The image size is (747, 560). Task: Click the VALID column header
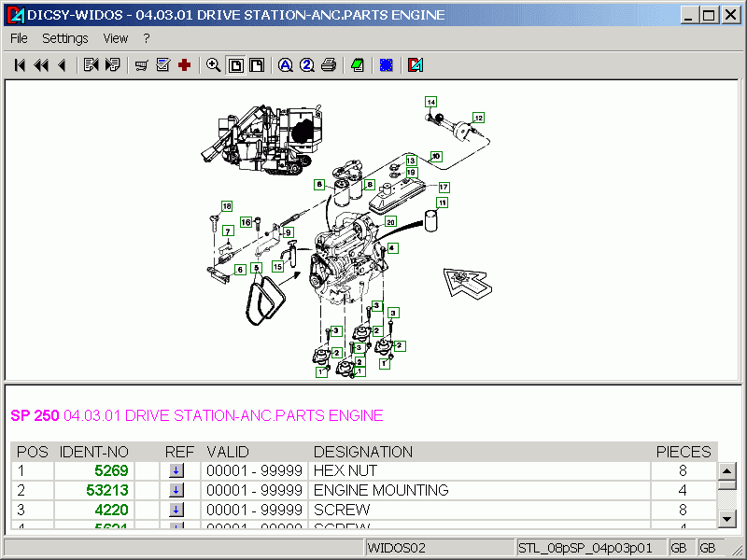tap(228, 452)
